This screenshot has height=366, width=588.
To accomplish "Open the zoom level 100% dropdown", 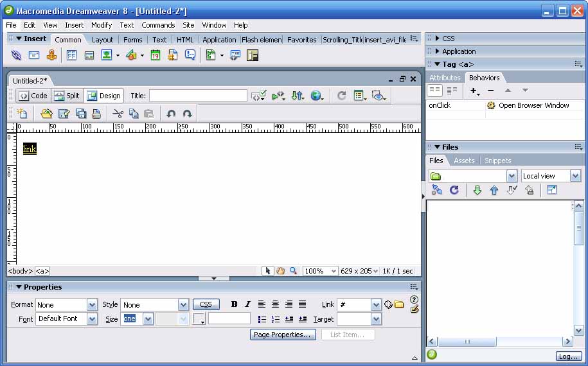I will [333, 271].
